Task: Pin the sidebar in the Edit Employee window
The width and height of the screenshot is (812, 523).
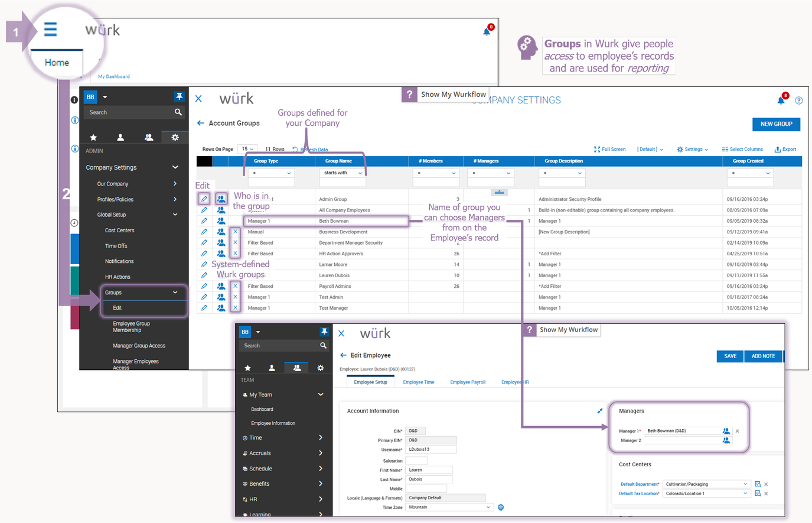Action: click(324, 332)
